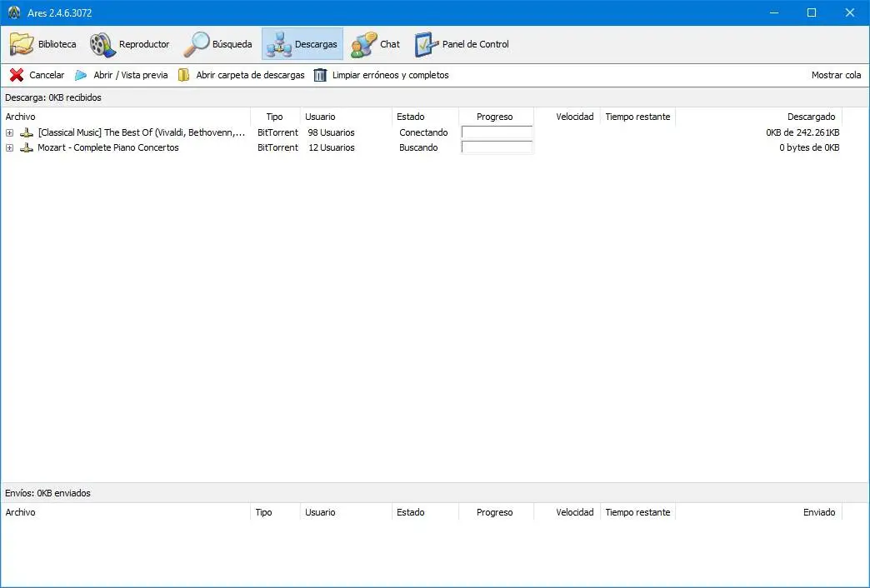Sort downloads by Tipo column header

tap(275, 117)
